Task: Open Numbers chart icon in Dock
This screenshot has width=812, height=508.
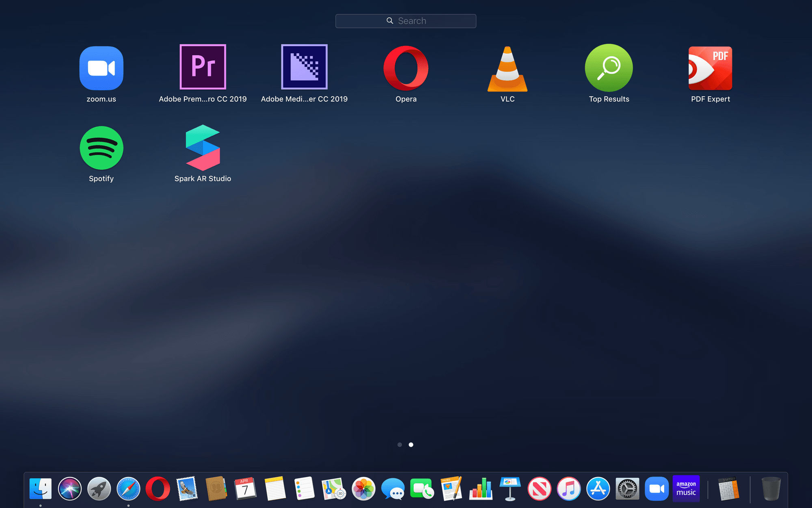Action: 481,488
